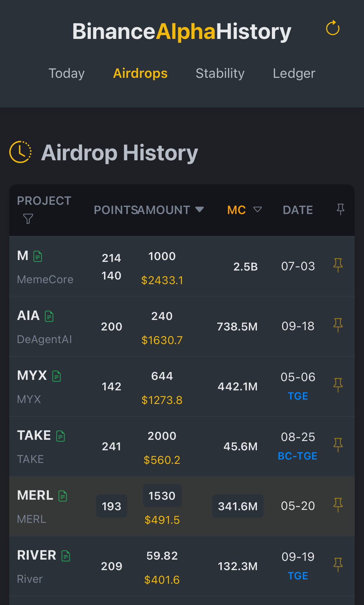
Task: Open the TAKE document icon
Action: coord(61,436)
